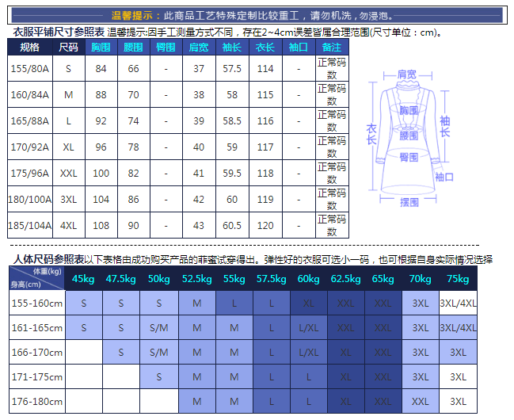
Task: Click the 备注 column header
Action: pyautogui.click(x=332, y=48)
